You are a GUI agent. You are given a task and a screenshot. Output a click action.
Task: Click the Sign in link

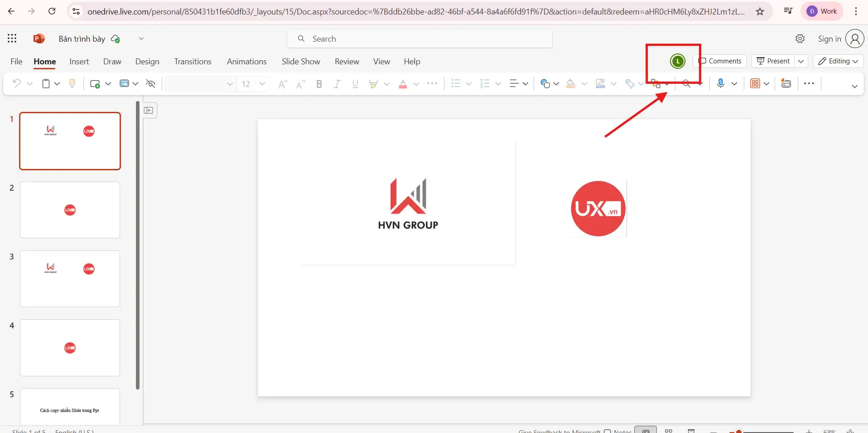(829, 38)
